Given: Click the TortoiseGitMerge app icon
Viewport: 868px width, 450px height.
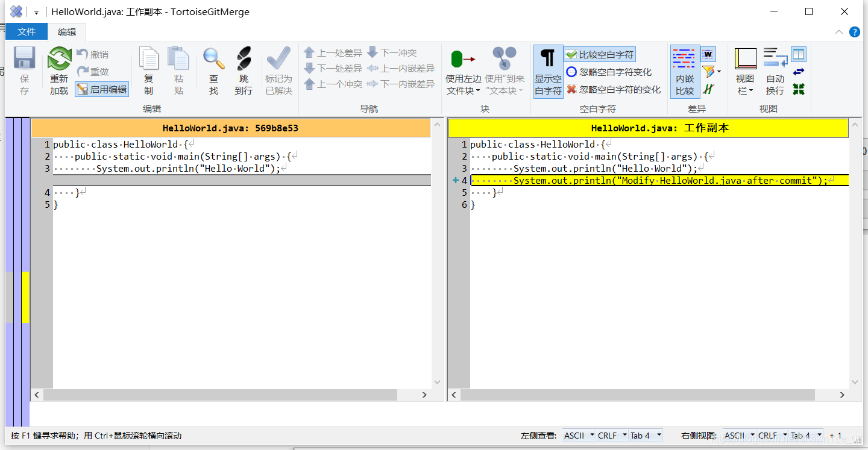Looking at the screenshot, I should [16, 11].
